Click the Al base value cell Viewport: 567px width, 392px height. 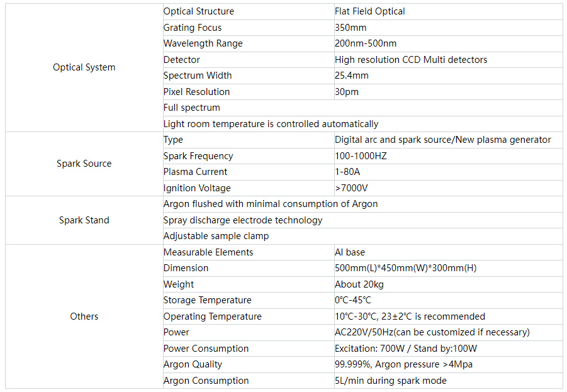click(x=449, y=252)
